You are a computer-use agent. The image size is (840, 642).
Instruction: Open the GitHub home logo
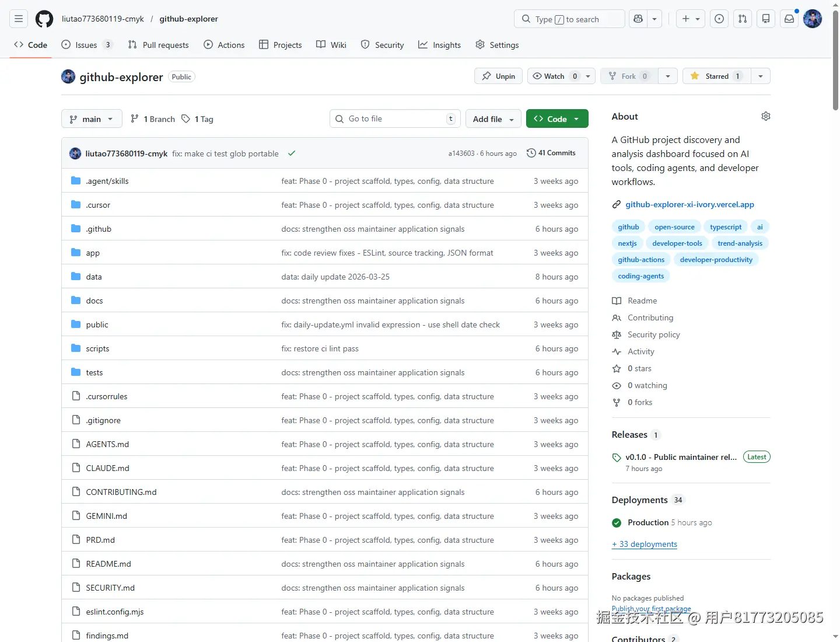pyautogui.click(x=44, y=19)
